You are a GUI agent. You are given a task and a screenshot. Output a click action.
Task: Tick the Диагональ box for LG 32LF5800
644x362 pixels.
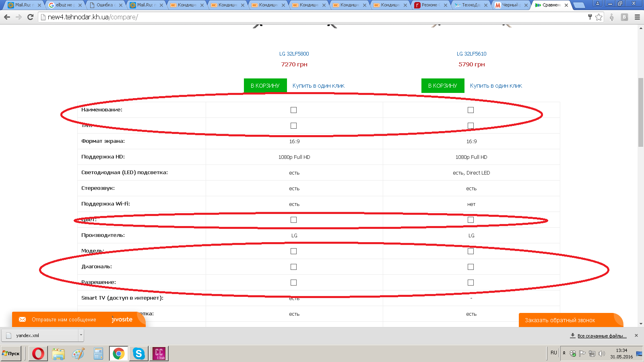(x=294, y=267)
